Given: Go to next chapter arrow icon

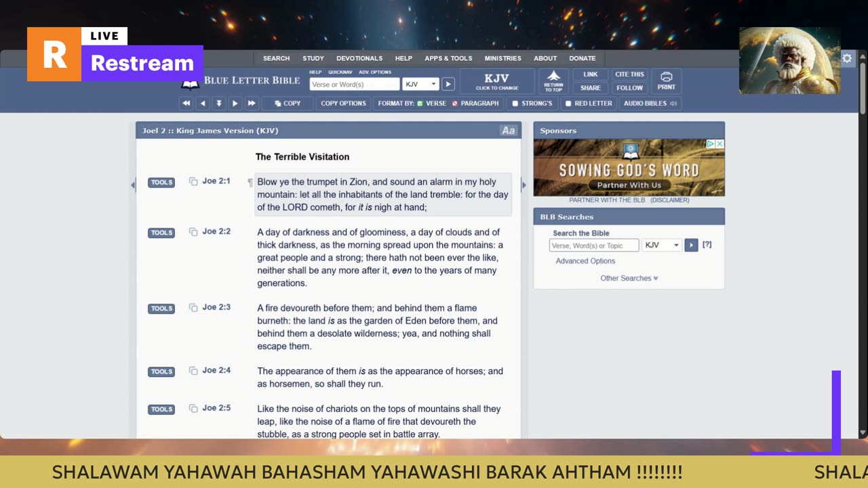Looking at the screenshot, I should tap(235, 104).
